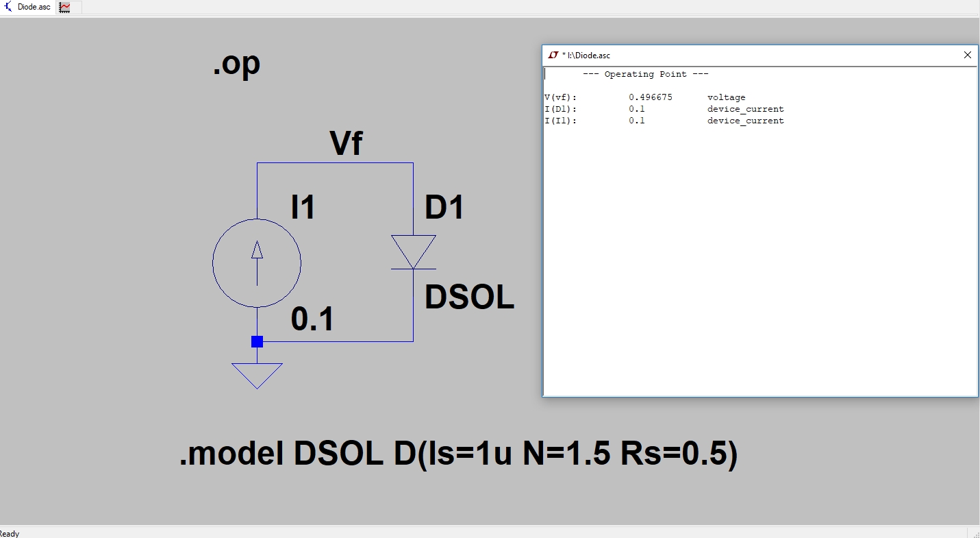Select the ground symbol
Image resolution: width=980 pixels, height=538 pixels.
(257, 376)
